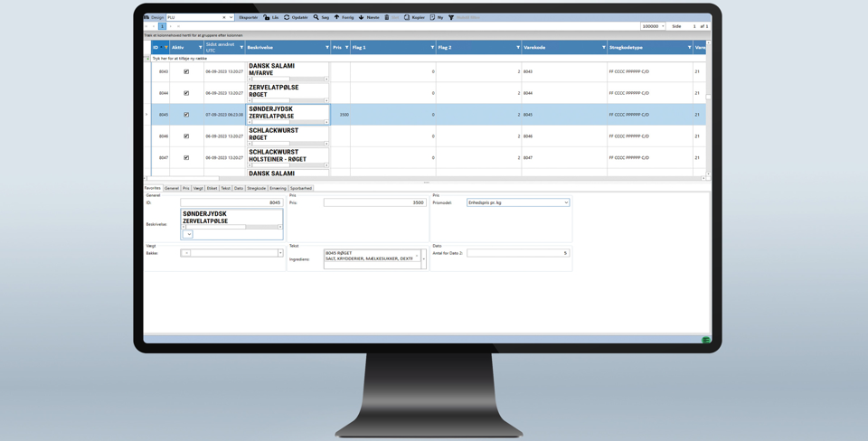This screenshot has width=868, height=441.
Task: Switch to the Ernæring tab
Action: (278, 188)
